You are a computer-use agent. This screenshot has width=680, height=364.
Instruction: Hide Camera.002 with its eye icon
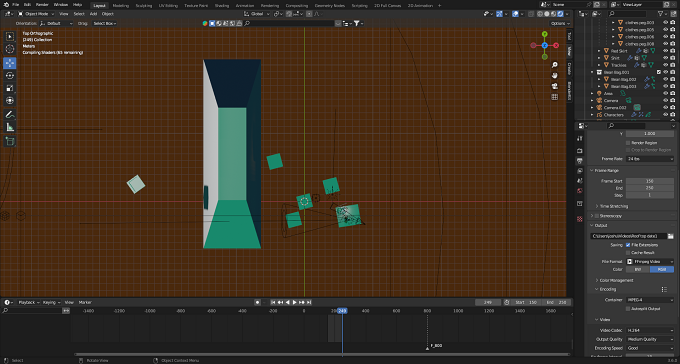666,108
